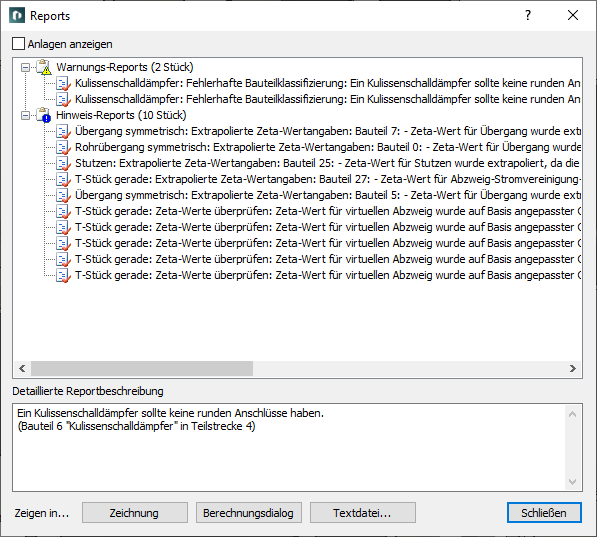Select Stutzen Bauteil 25 report text

point(328,163)
